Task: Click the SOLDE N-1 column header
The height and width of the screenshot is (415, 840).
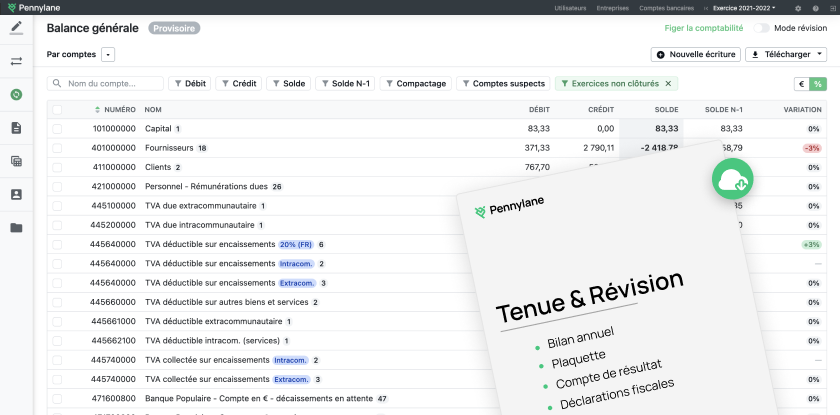Action: [x=724, y=110]
